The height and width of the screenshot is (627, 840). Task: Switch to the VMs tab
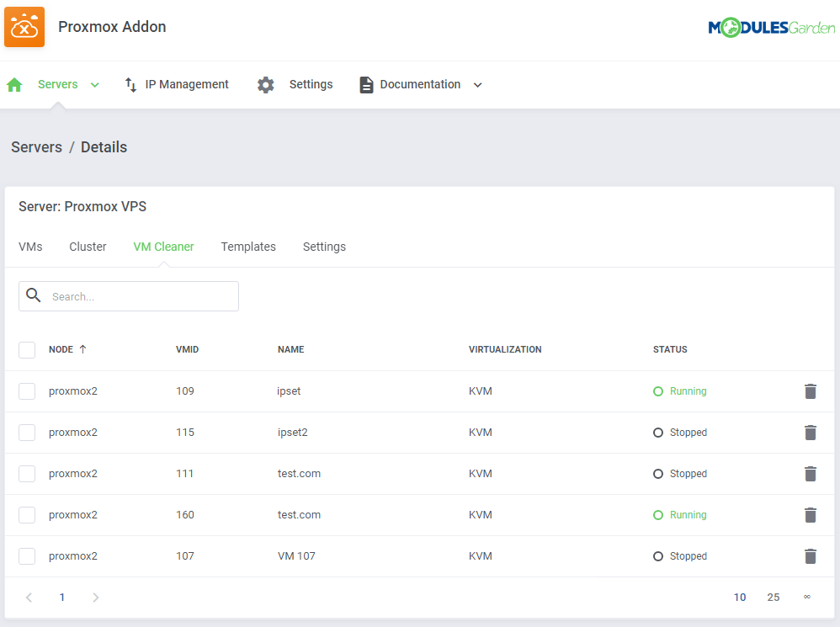click(x=30, y=247)
